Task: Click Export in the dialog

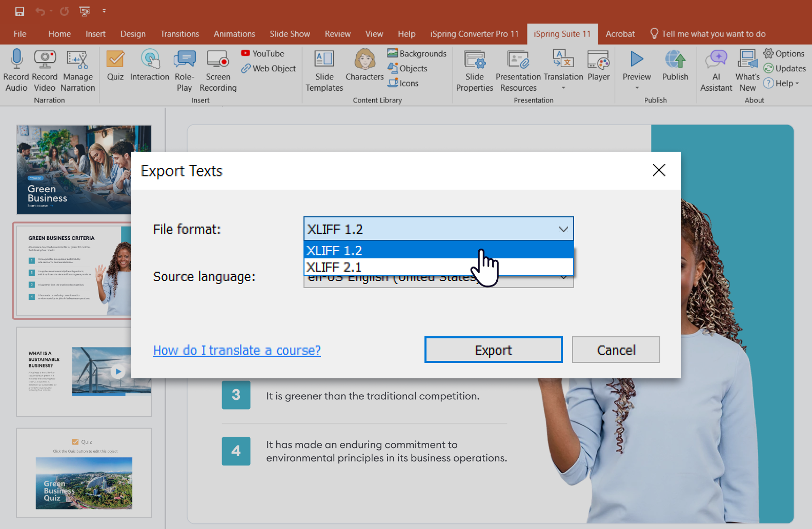Action: (493, 350)
